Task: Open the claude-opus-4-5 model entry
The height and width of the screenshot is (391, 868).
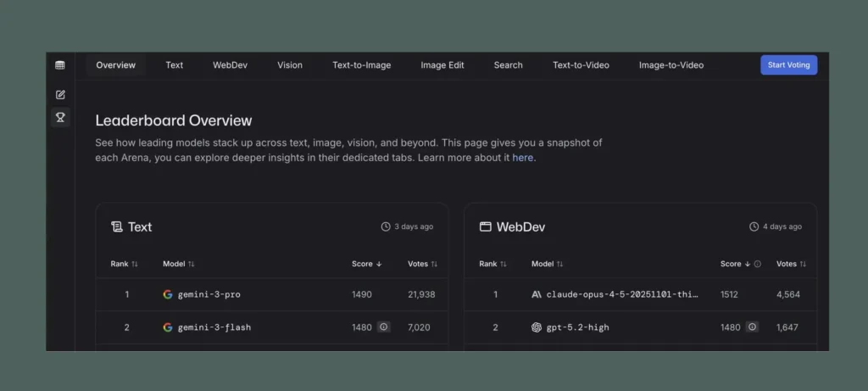Action: [621, 294]
